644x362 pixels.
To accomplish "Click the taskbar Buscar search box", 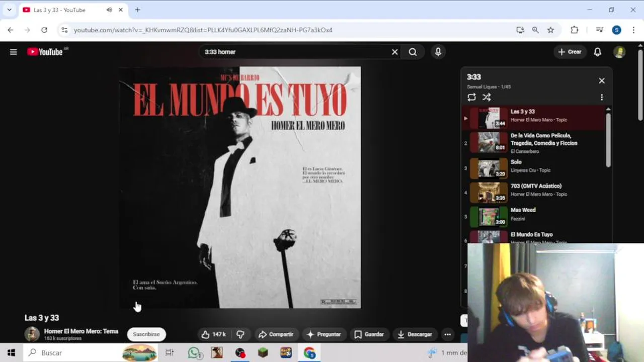I will (x=91, y=353).
